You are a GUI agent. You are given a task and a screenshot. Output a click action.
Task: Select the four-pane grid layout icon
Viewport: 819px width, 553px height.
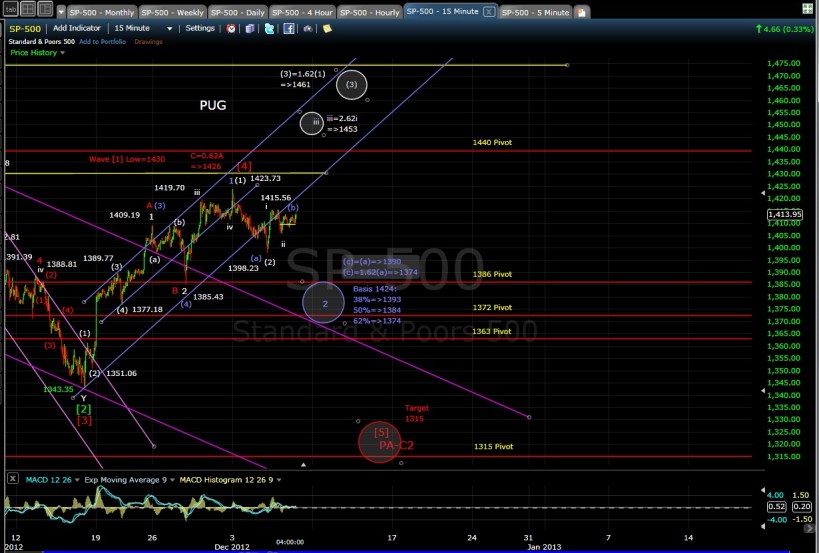pyautogui.click(x=28, y=9)
